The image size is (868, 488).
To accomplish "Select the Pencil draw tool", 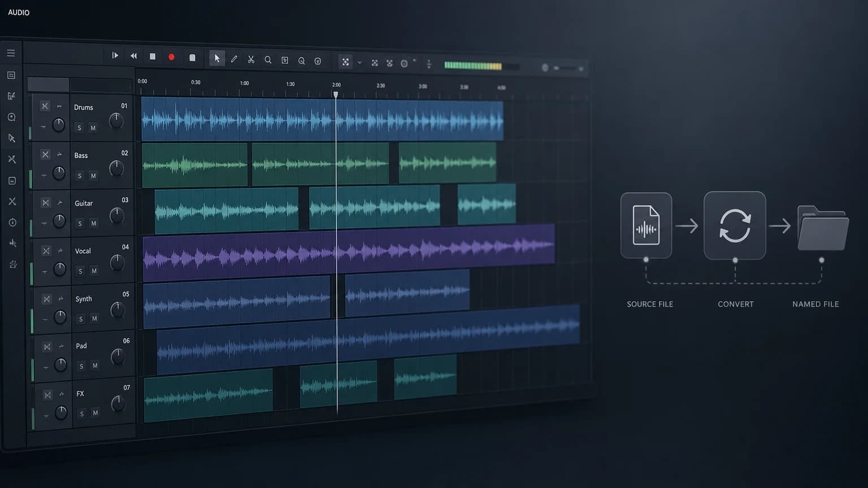I will coord(233,59).
